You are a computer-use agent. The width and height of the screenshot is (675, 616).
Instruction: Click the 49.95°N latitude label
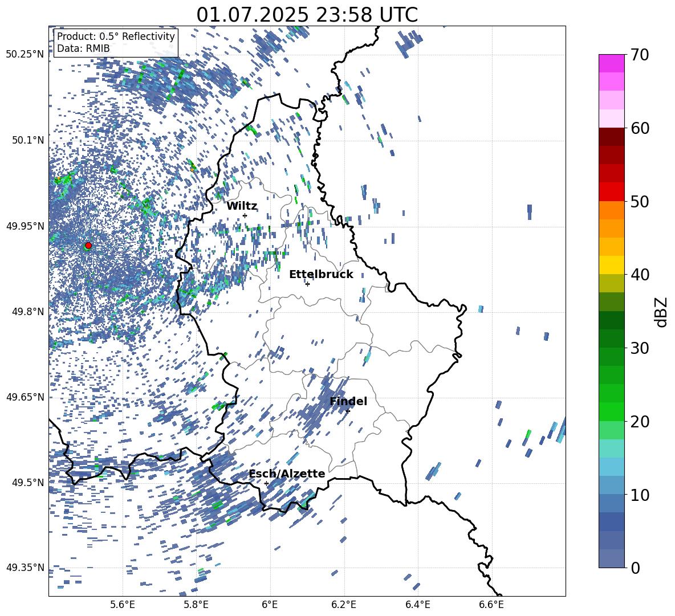pyautogui.click(x=25, y=226)
